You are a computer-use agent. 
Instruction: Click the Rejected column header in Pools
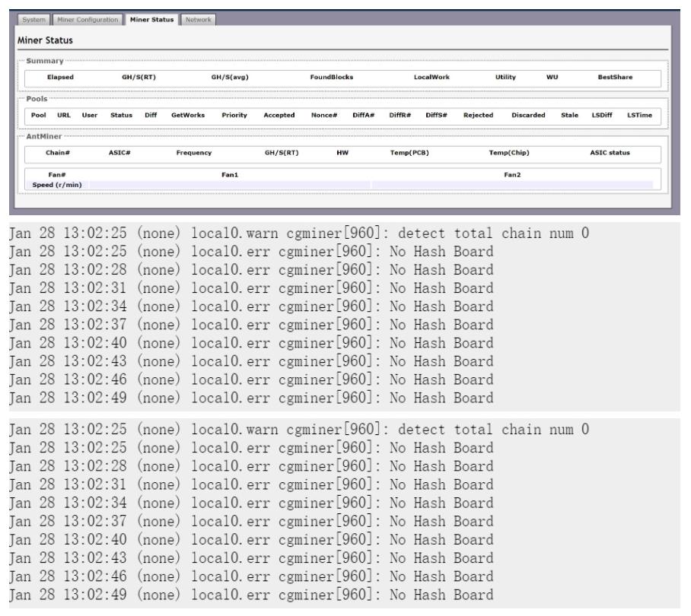[479, 115]
